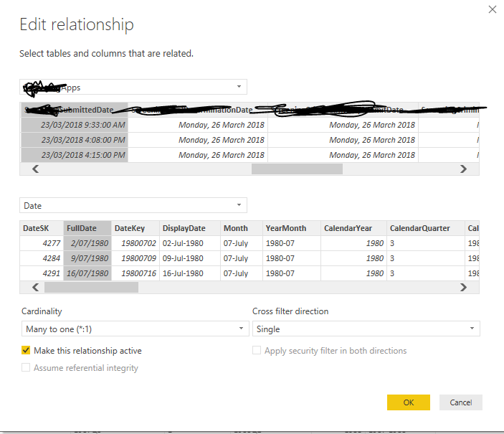Click the Cancel button

point(460,402)
